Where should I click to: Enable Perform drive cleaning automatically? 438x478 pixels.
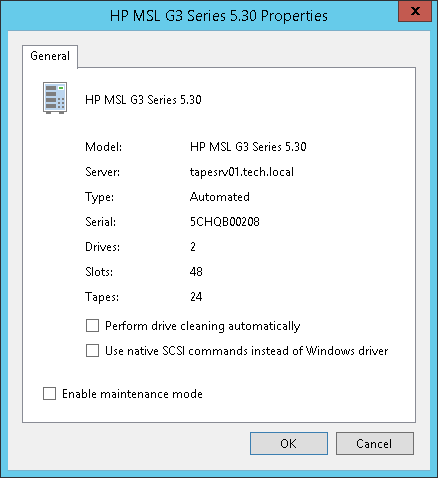pos(92,326)
